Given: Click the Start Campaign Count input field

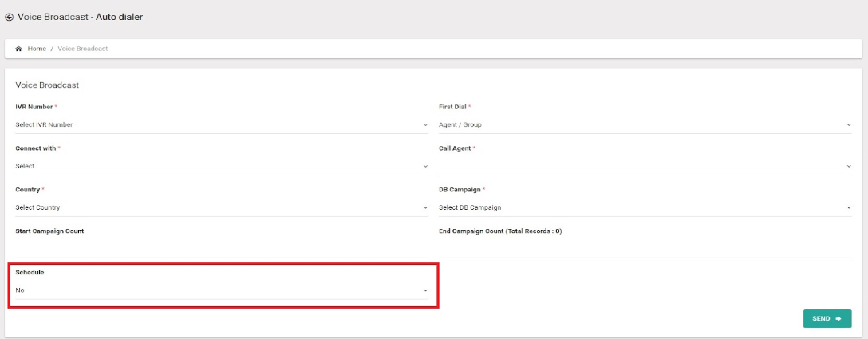Looking at the screenshot, I should click(x=221, y=248).
